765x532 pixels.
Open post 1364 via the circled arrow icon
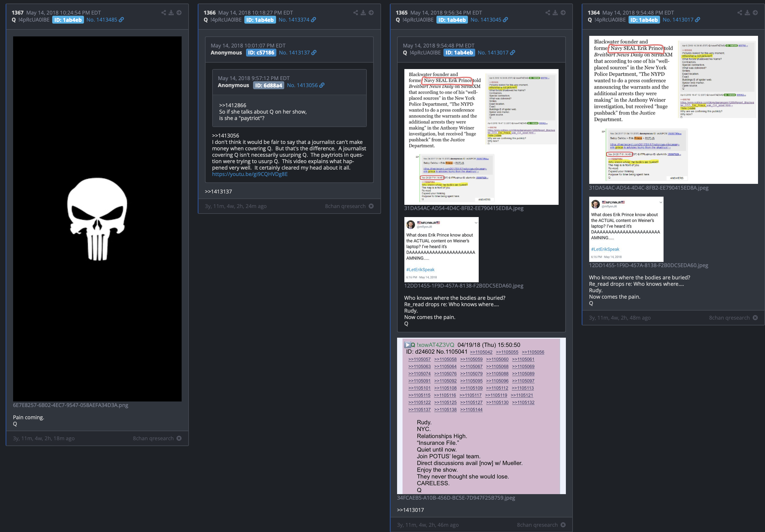pyautogui.click(x=755, y=13)
